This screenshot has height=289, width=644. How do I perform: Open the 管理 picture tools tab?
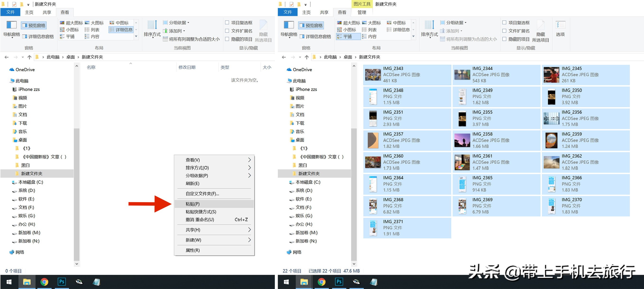[x=361, y=12]
